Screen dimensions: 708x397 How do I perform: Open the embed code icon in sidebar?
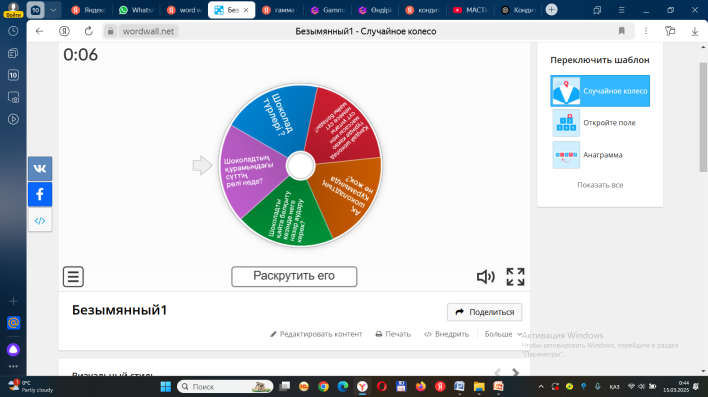pyautogui.click(x=40, y=220)
